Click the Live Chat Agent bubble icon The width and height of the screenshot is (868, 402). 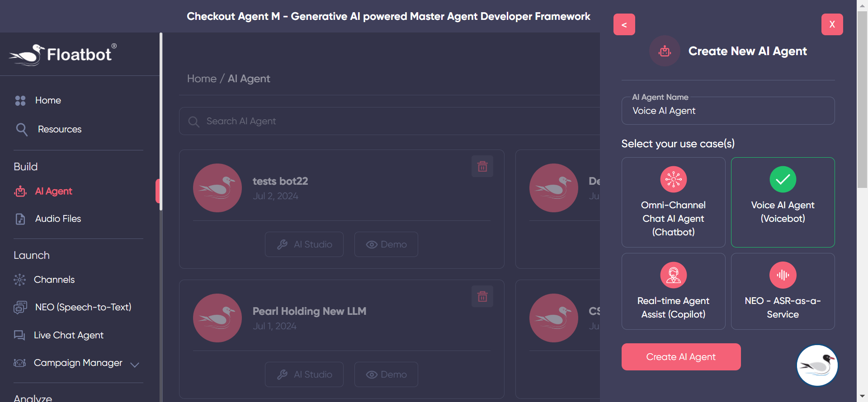click(x=19, y=335)
